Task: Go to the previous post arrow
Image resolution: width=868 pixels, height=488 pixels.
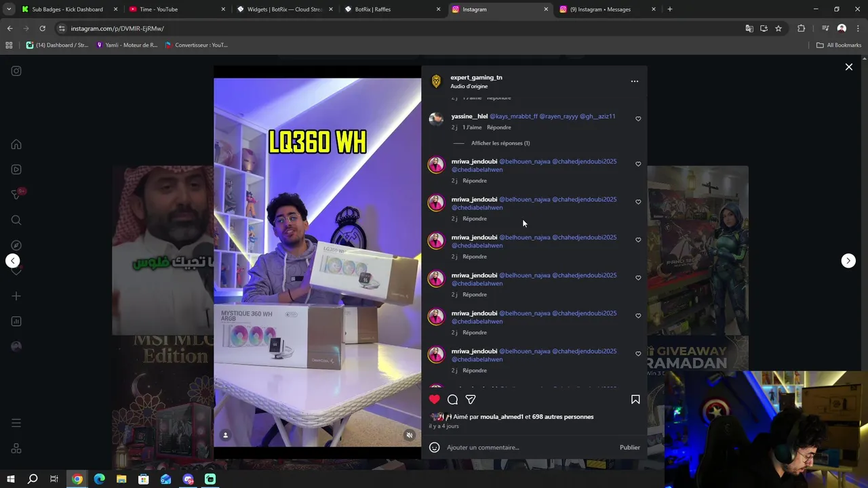Action: (x=12, y=261)
